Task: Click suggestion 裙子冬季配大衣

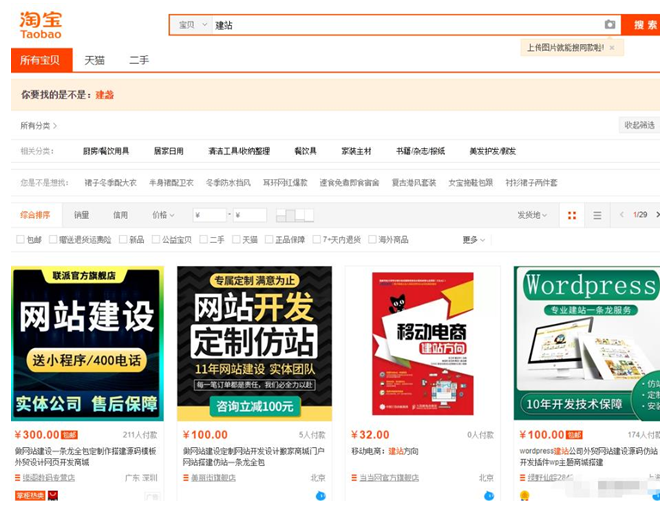Action: pyautogui.click(x=110, y=183)
